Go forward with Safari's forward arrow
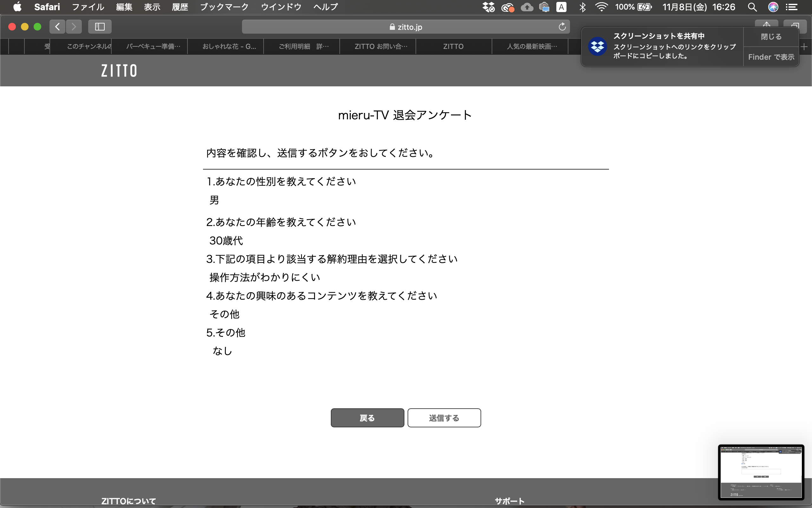812x508 pixels. pos(74,27)
